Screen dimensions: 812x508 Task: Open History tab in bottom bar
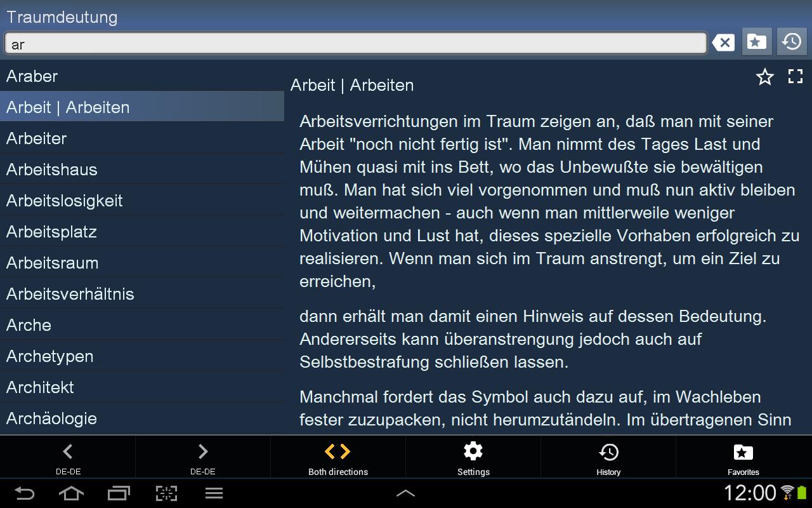[608, 457]
